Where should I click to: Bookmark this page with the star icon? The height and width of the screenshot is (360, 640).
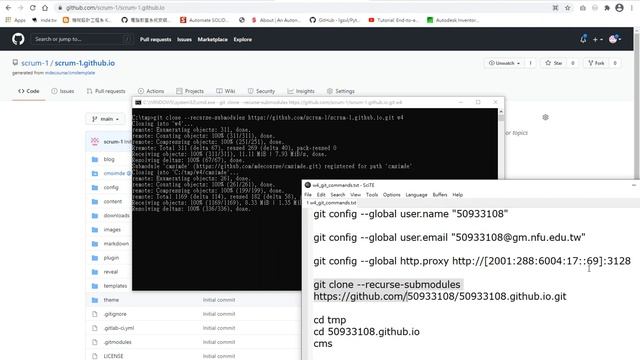[x=567, y=8]
